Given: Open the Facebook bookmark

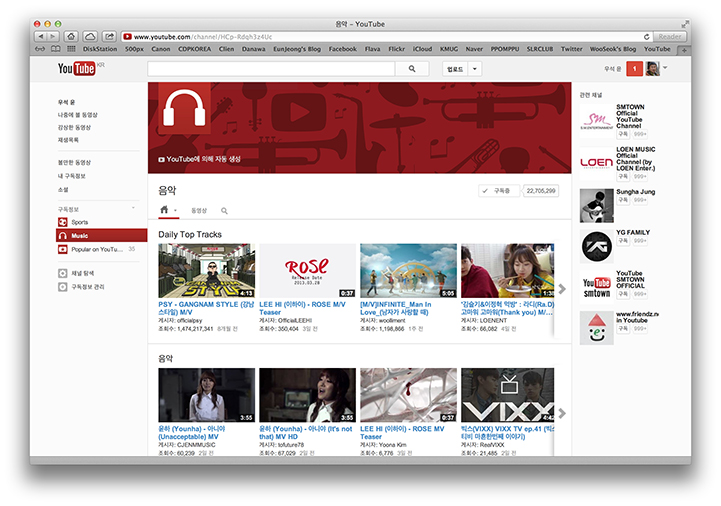Looking at the screenshot, I should (x=343, y=49).
